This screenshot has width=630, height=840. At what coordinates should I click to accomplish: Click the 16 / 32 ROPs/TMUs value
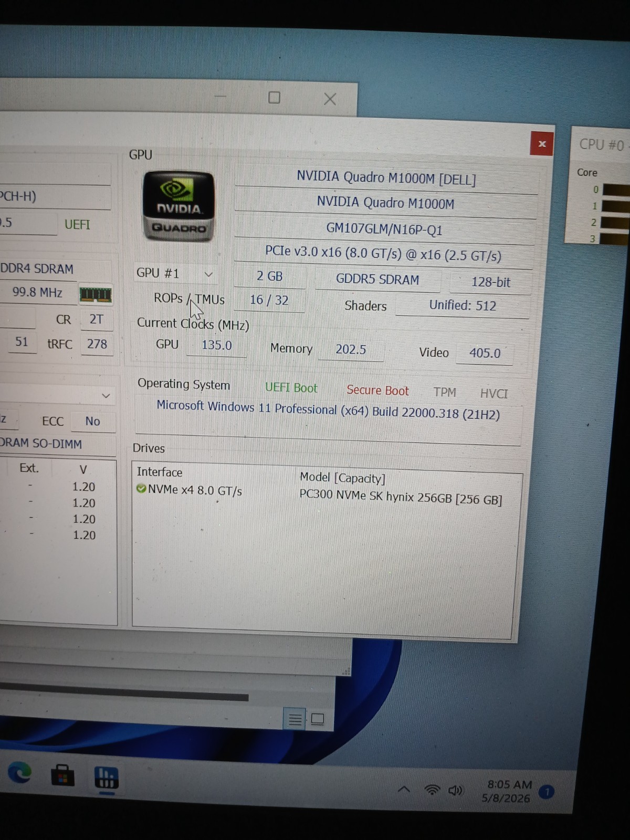(269, 300)
